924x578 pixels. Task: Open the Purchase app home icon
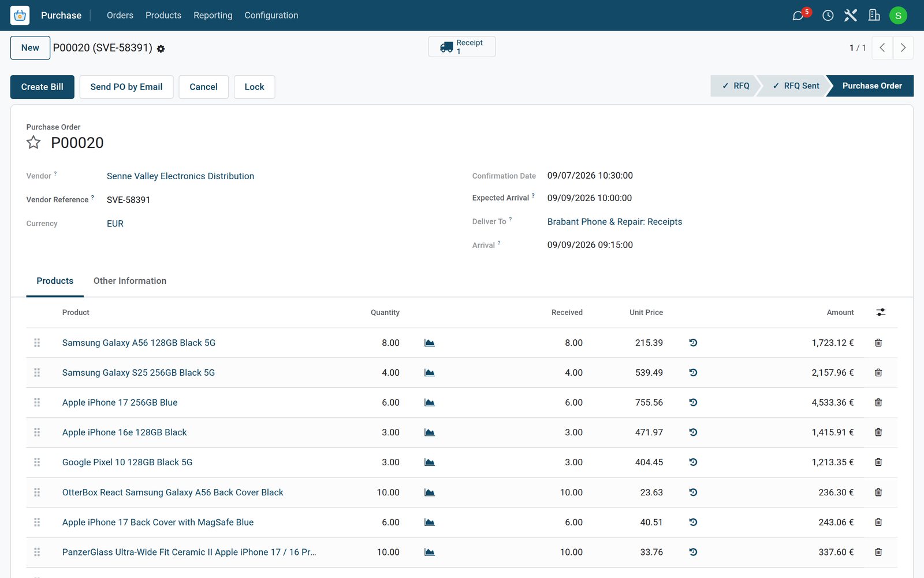click(20, 15)
